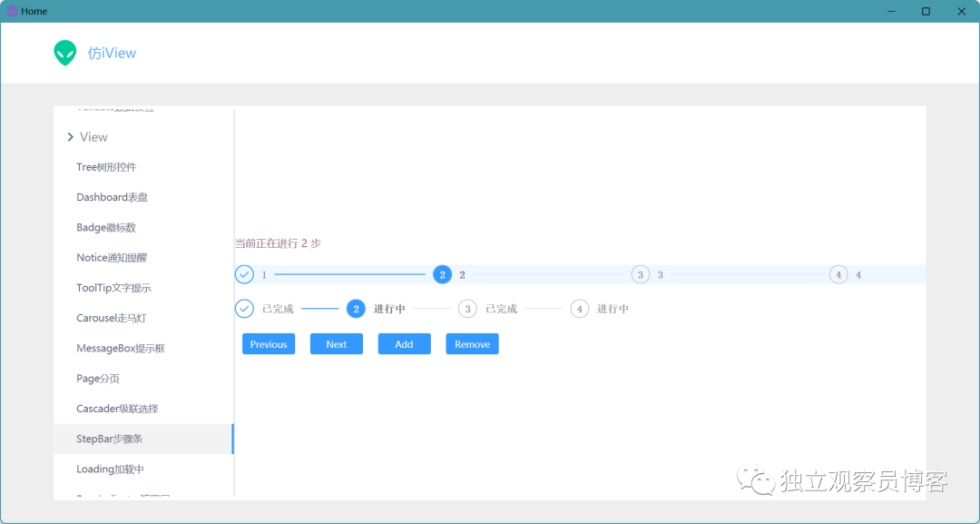980x524 pixels.
Task: Select the step 4 circle in upper step bar
Action: 838,274
